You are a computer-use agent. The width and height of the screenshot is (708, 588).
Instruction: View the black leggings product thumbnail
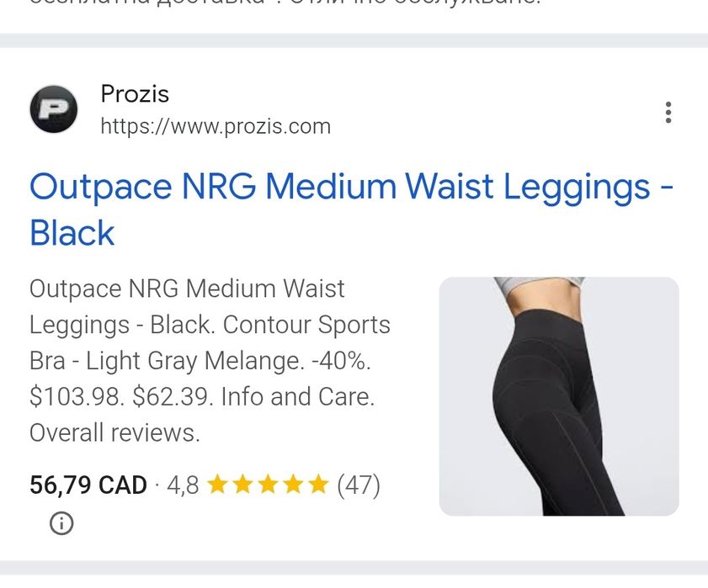[559, 396]
